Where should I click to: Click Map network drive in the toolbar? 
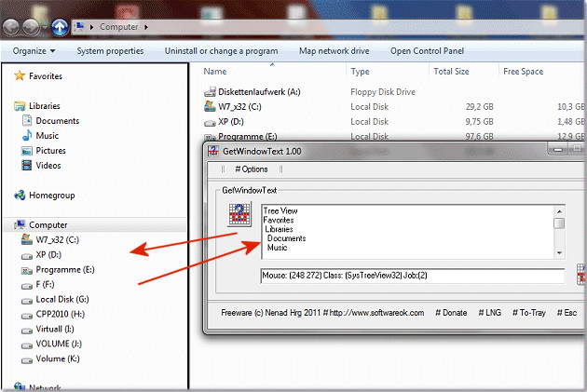point(334,51)
